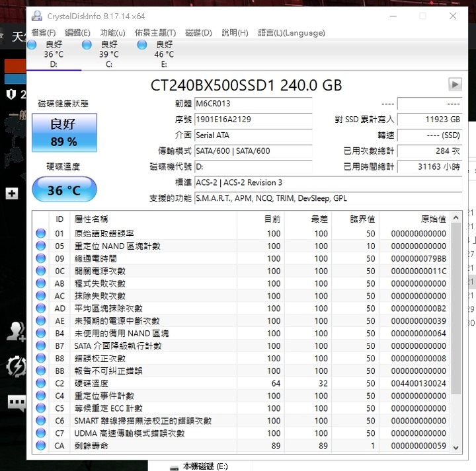Select the D: disk status indicator
The height and width of the screenshot is (471, 476).
point(32,45)
